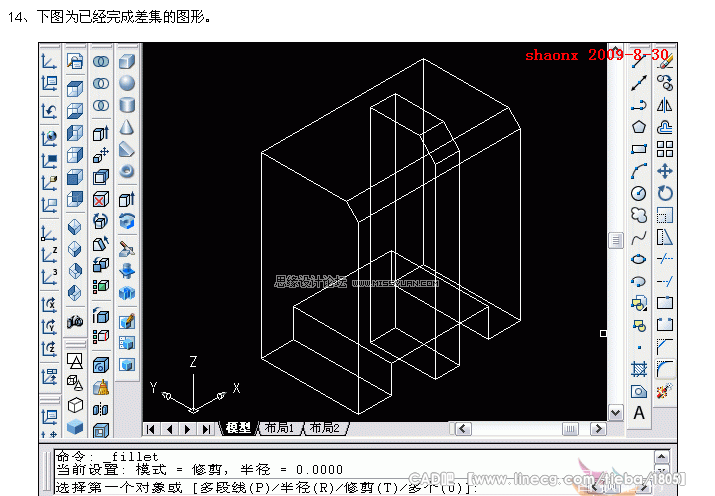The width and height of the screenshot is (715, 496).
Task: Click the Interfere solids icon
Action: pyautogui.click(x=127, y=293)
